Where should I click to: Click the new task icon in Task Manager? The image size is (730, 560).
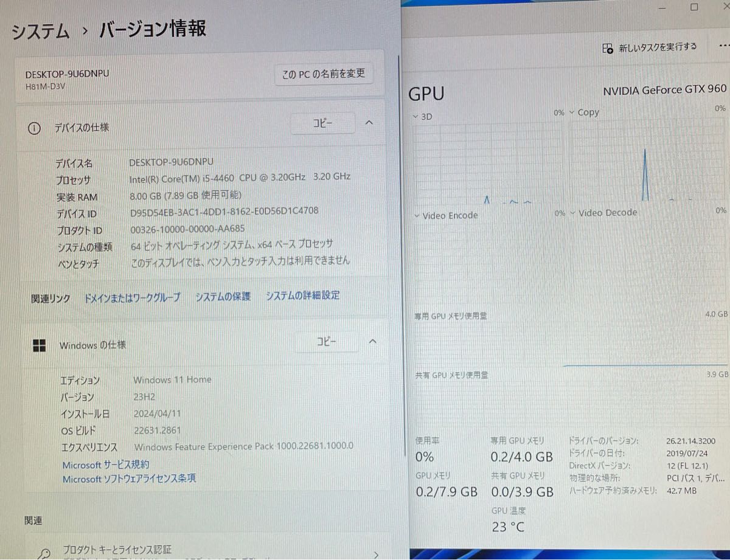tap(607, 49)
